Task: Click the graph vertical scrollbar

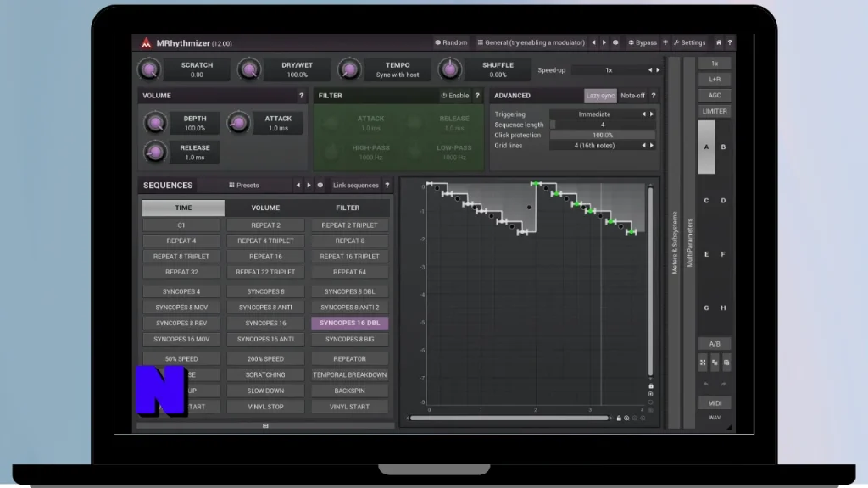Action: click(650, 282)
